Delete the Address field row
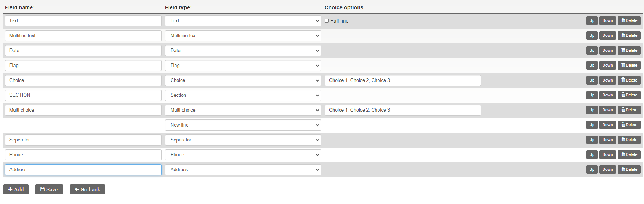 [629, 170]
